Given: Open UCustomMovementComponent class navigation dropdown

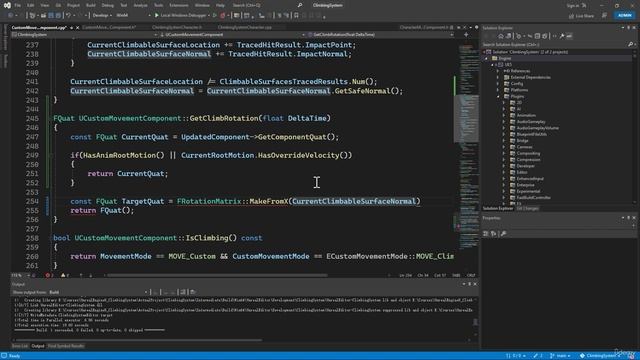Looking at the screenshot, I should click(233, 35).
